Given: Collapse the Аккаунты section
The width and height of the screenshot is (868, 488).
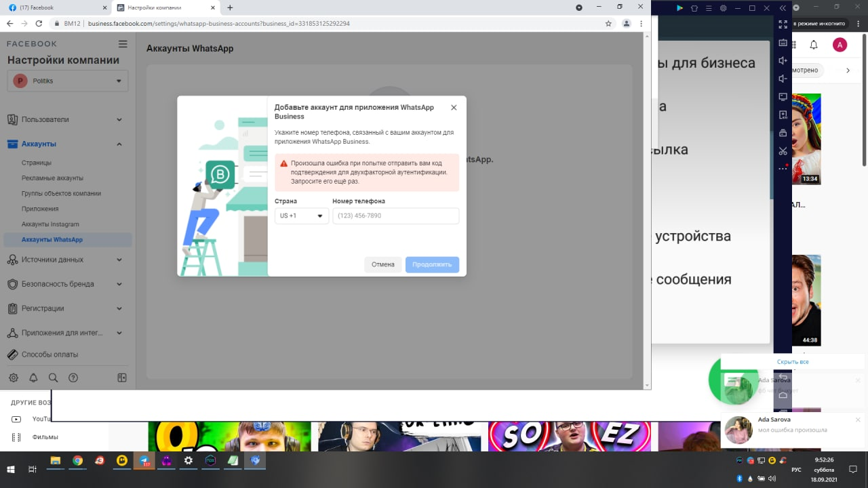Looking at the screenshot, I should pos(66,144).
